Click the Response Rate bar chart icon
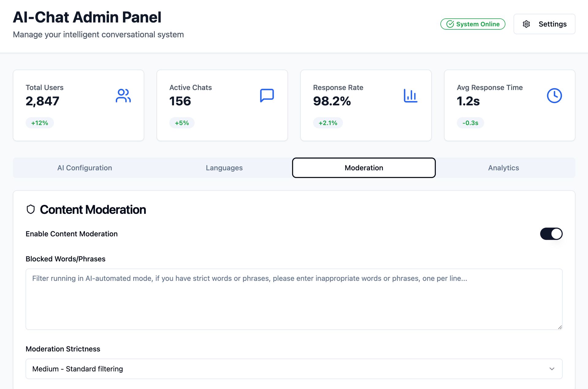Screen dimensions: 588x389 [410, 96]
